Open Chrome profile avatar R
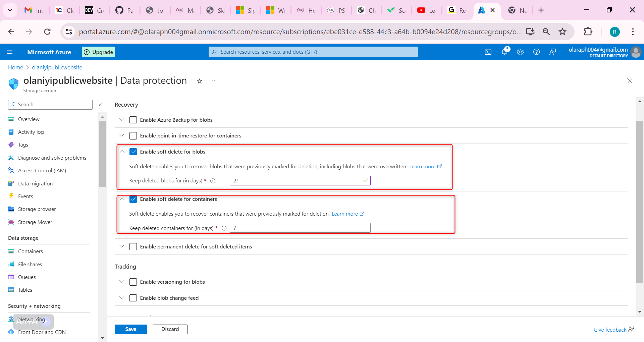644x342 pixels. 614,32
